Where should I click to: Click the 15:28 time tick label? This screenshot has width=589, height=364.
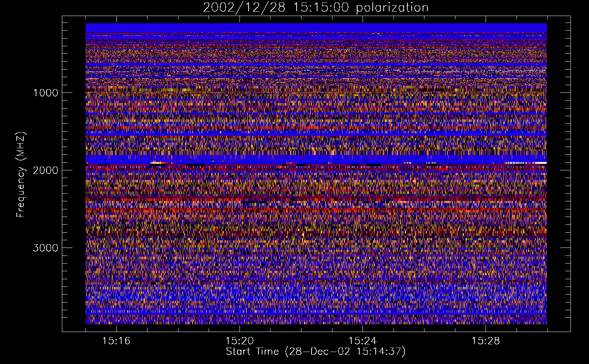click(486, 341)
